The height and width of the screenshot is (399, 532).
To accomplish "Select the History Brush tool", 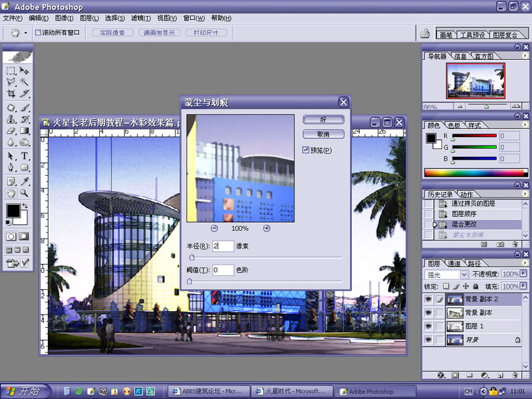I will (x=24, y=119).
